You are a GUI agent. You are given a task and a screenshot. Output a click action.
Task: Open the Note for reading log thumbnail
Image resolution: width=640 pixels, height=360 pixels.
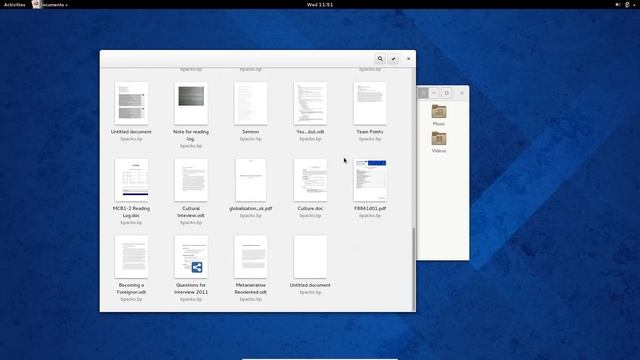(x=191, y=103)
